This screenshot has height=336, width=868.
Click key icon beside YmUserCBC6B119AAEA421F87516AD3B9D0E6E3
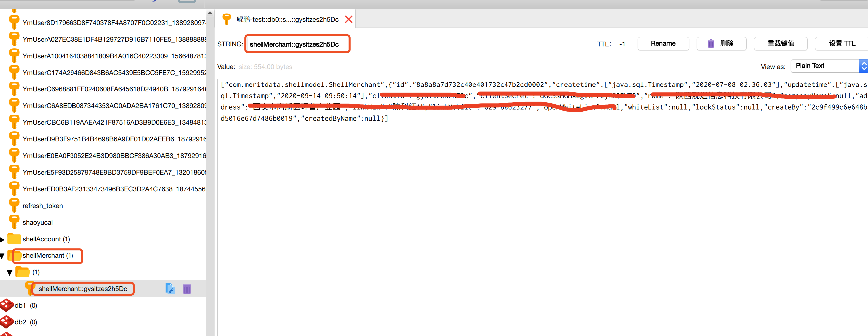[x=14, y=122]
